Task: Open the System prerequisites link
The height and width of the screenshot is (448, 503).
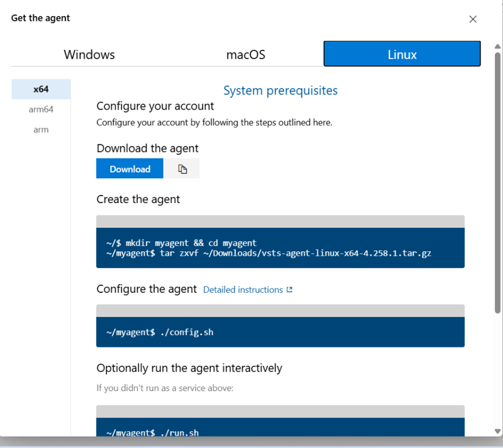Action: tap(280, 91)
